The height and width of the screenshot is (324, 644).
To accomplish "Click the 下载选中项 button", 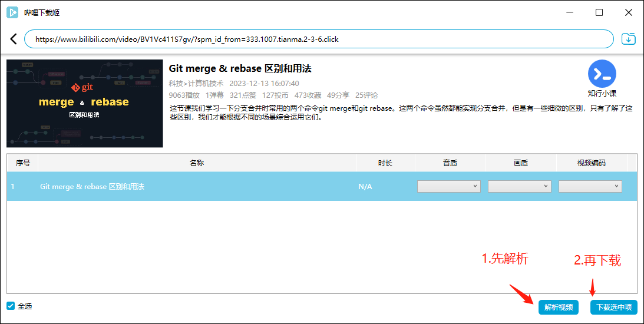I will [x=613, y=307].
